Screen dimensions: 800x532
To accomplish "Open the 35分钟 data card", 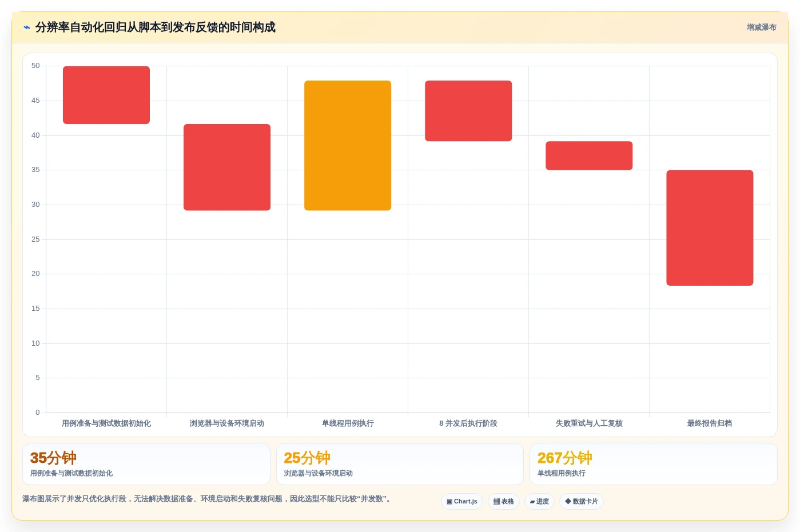I will [146, 464].
